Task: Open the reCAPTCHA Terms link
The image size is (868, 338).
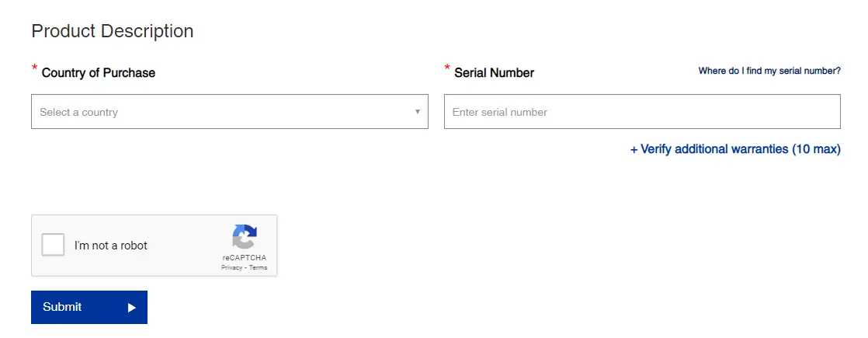Action: click(259, 267)
